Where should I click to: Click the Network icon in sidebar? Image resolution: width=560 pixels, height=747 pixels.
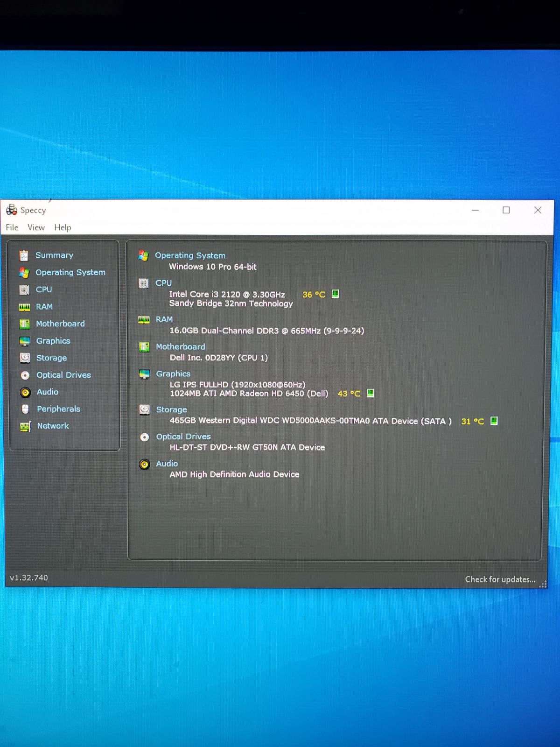pyautogui.click(x=26, y=426)
